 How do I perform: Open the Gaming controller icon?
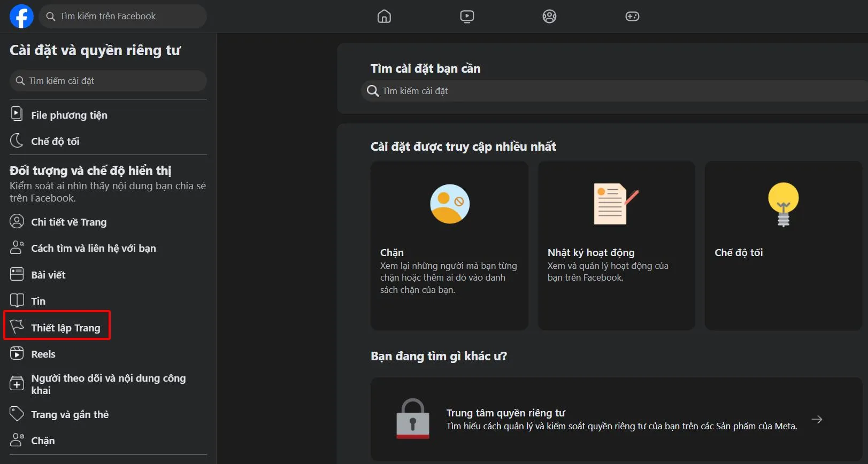632,17
